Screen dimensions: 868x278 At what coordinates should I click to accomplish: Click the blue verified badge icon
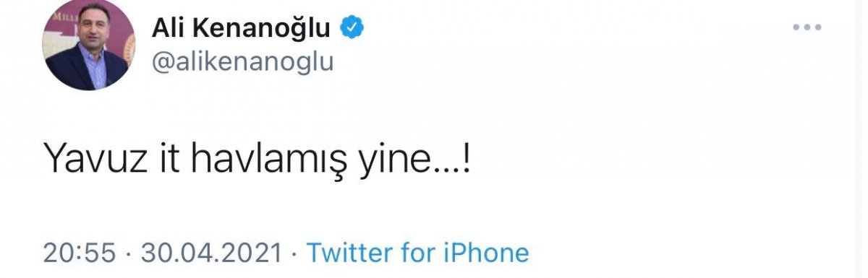click(x=352, y=27)
